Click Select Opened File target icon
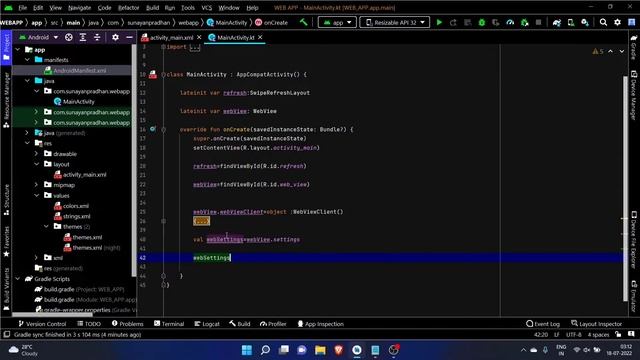The height and width of the screenshot is (360, 640). [69, 37]
